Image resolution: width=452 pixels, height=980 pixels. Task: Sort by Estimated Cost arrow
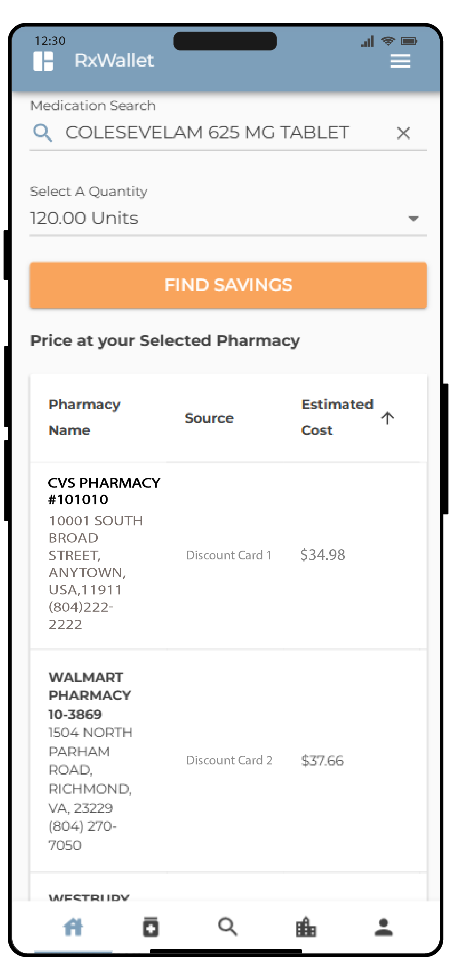click(x=387, y=418)
